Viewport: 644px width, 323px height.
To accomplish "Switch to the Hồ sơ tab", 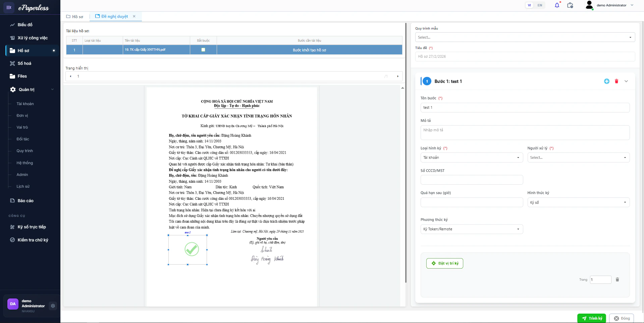I will (x=75, y=16).
